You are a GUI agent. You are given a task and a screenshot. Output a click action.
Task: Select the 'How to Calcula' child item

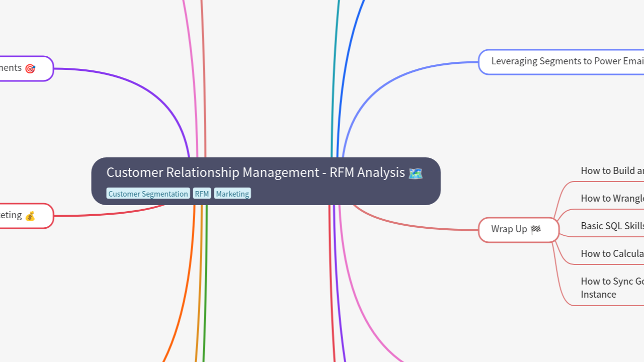pyautogui.click(x=612, y=253)
